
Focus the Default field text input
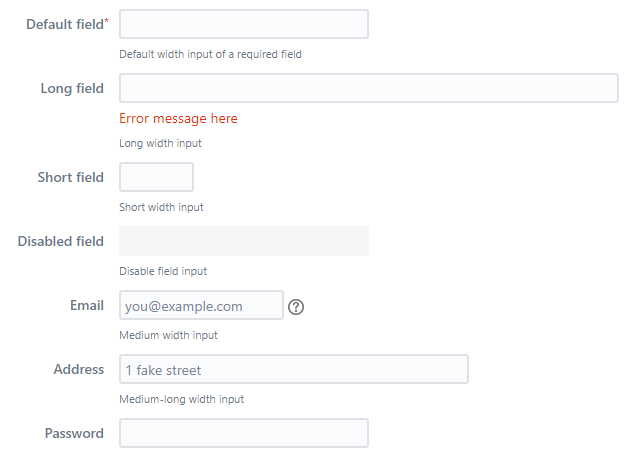[x=244, y=24]
